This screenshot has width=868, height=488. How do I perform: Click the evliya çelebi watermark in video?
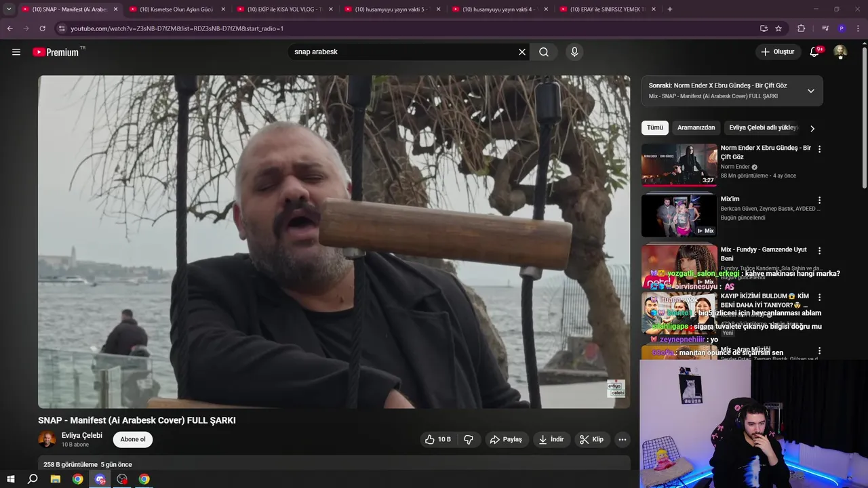616,389
